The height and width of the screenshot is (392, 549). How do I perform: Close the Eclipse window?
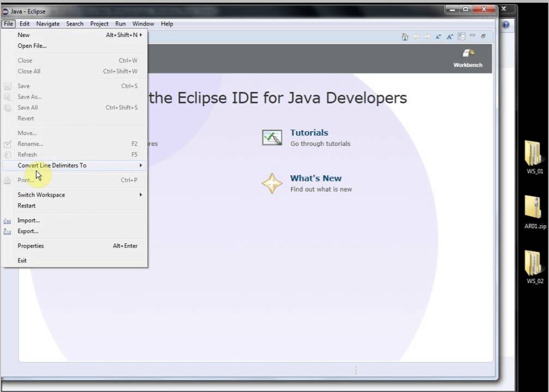pos(484,9)
